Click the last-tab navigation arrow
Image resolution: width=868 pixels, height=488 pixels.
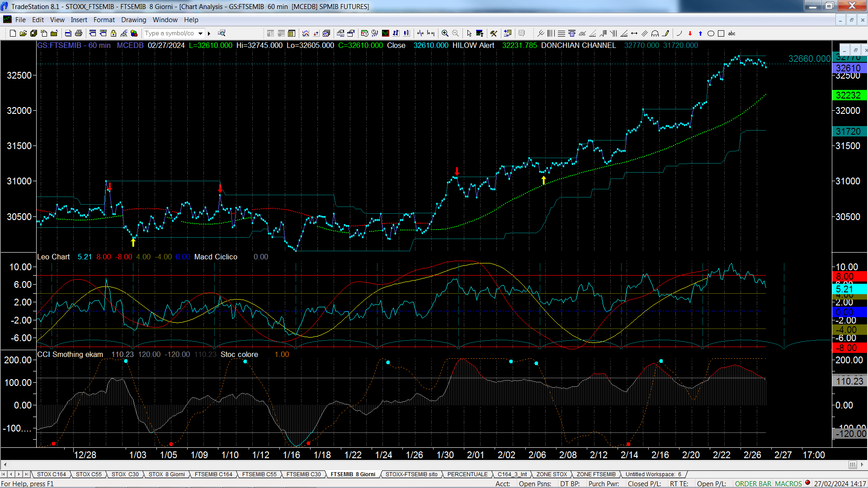(26, 474)
